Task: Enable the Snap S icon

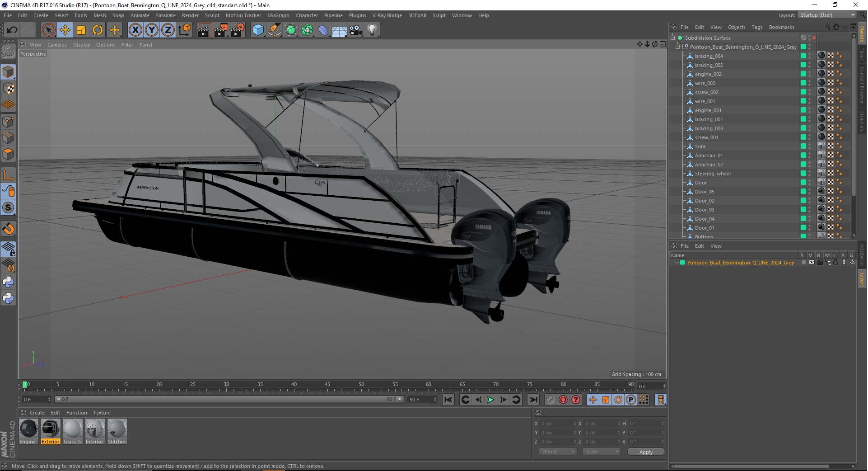Action: coord(8,208)
